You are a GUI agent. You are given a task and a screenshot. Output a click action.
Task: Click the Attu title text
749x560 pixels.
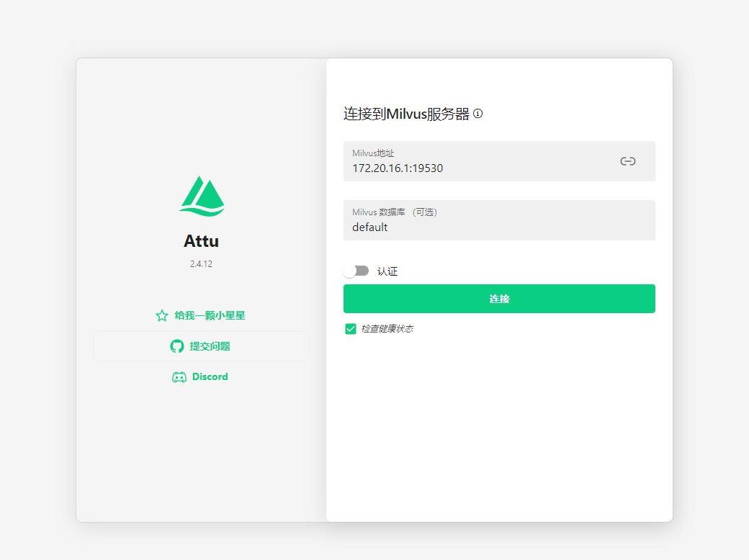[201, 241]
